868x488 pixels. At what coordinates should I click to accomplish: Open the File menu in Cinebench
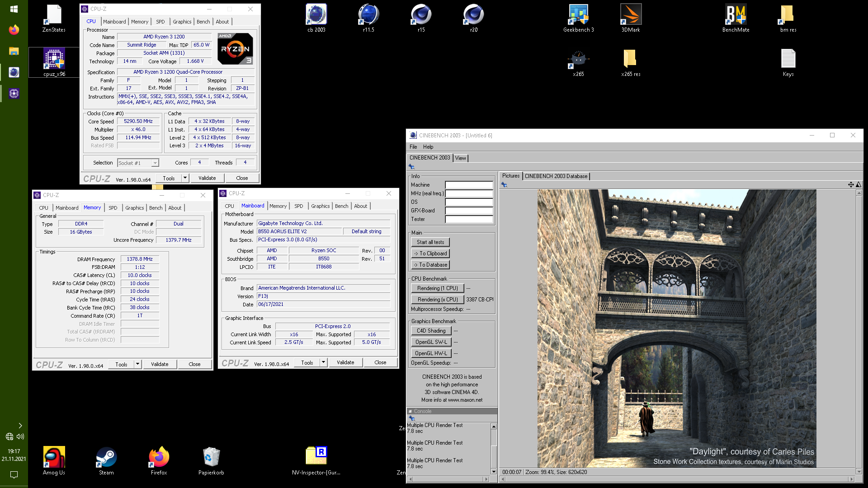(413, 147)
